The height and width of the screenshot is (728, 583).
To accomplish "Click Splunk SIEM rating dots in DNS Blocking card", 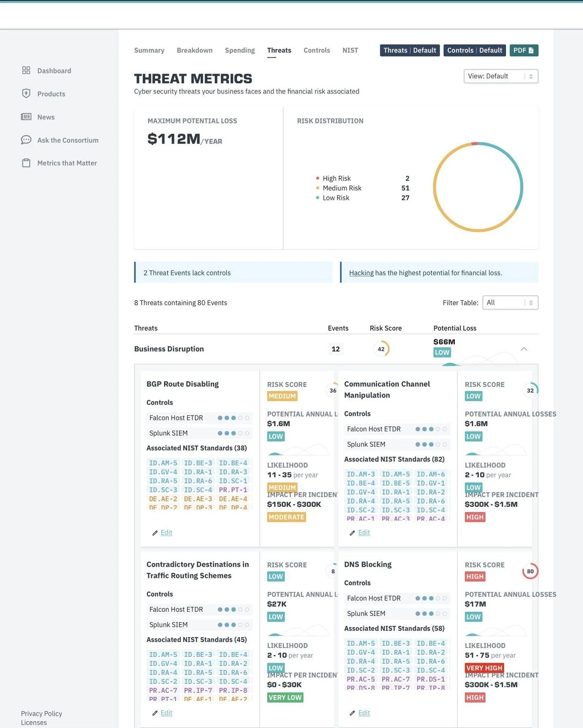I will 431,613.
